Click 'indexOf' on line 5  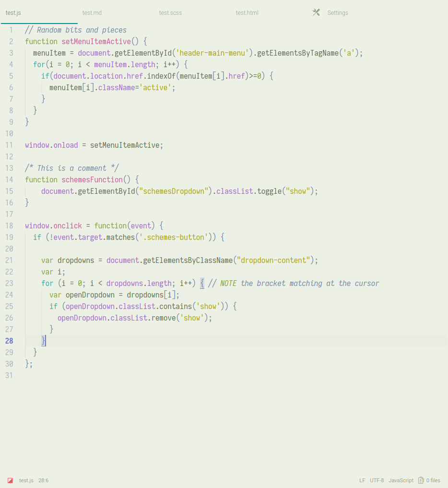(x=161, y=76)
